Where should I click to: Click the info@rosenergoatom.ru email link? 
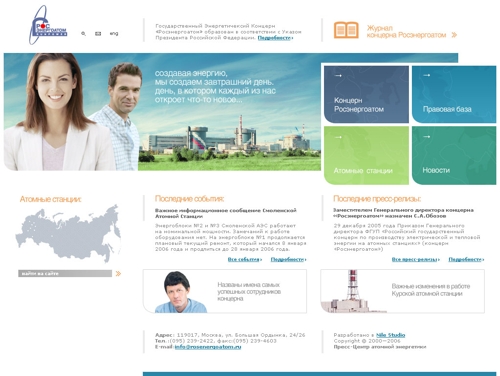click(x=208, y=347)
